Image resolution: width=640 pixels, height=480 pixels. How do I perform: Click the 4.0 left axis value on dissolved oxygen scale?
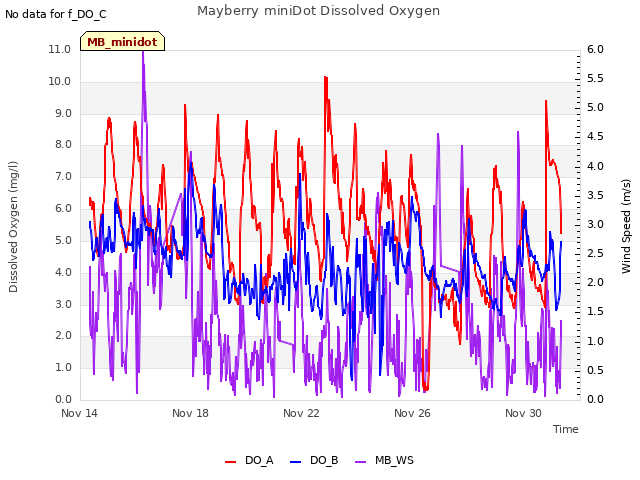[64, 272]
